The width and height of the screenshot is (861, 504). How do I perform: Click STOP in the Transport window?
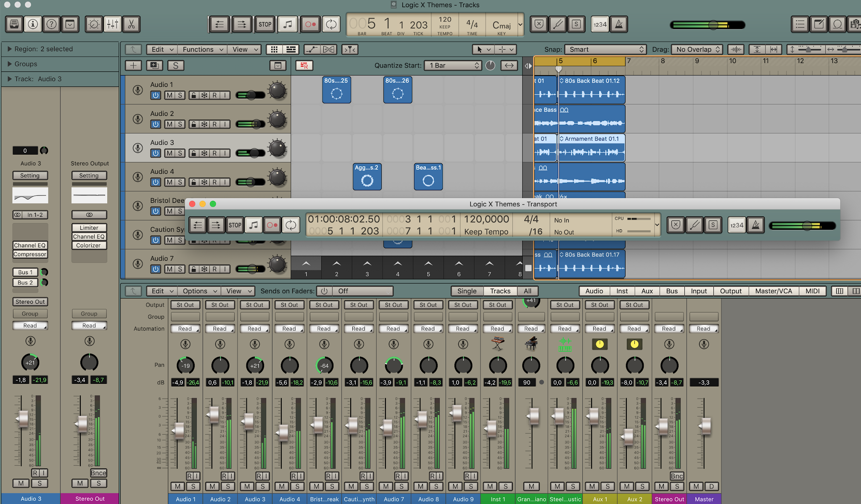[235, 225]
